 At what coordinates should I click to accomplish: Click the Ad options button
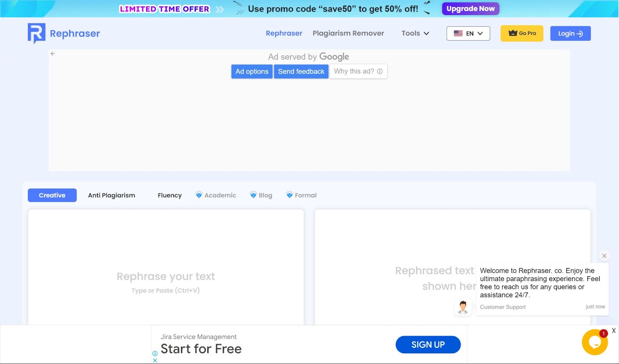point(252,72)
